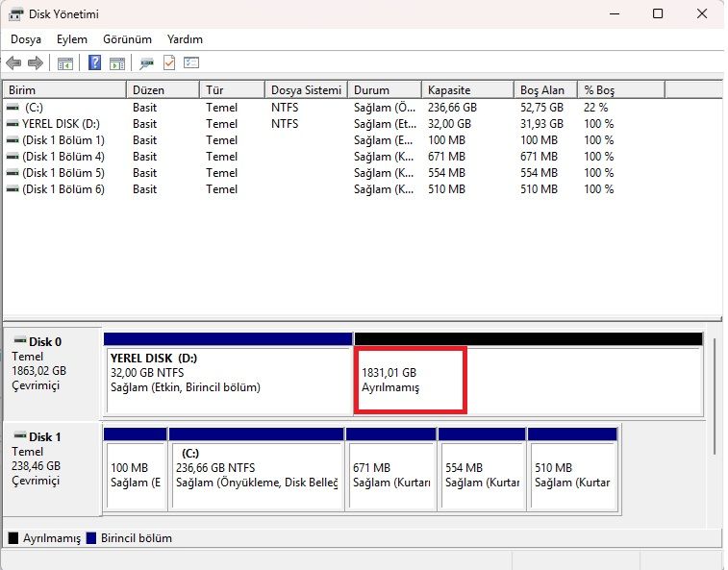Click the show/hide console tree toolbar icon

pos(65,63)
